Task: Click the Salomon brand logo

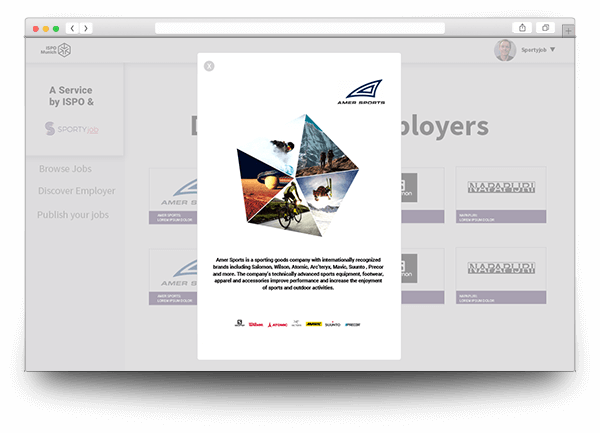Action: (x=240, y=324)
